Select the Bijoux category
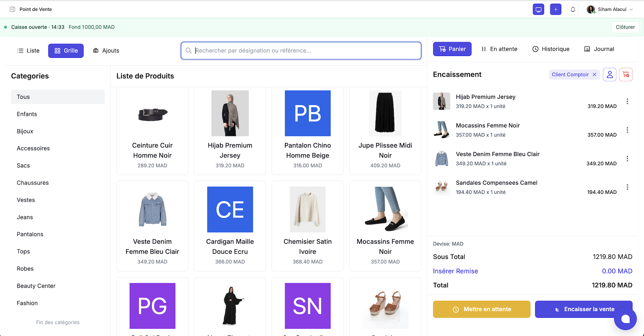The height and width of the screenshot is (336, 644). point(58,131)
